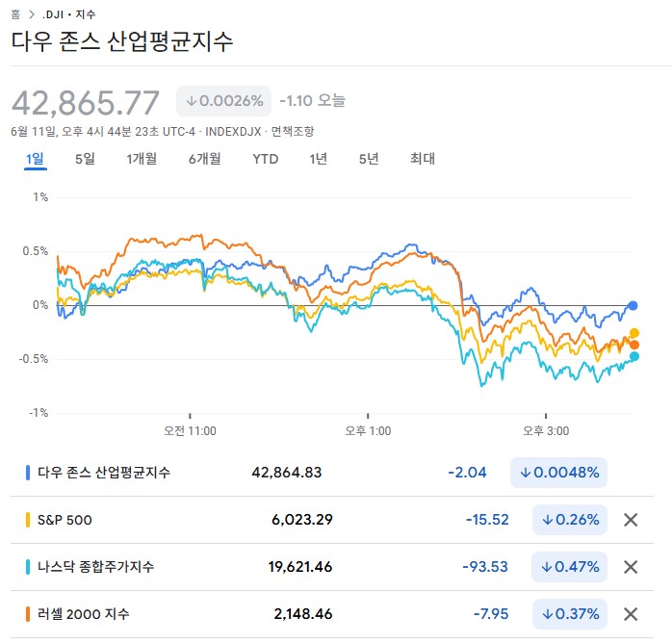Click the teal Nasdaq endpoint dot
This screenshot has height=644, width=672.
(x=634, y=356)
